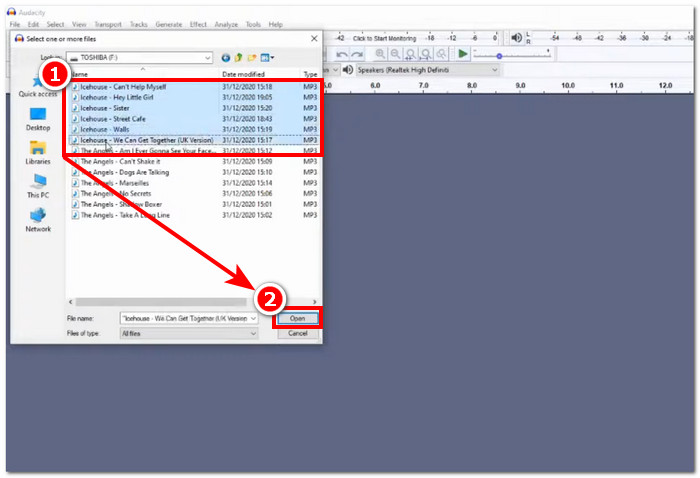Click the Undo arrow in Audacity toolbar

342,54
